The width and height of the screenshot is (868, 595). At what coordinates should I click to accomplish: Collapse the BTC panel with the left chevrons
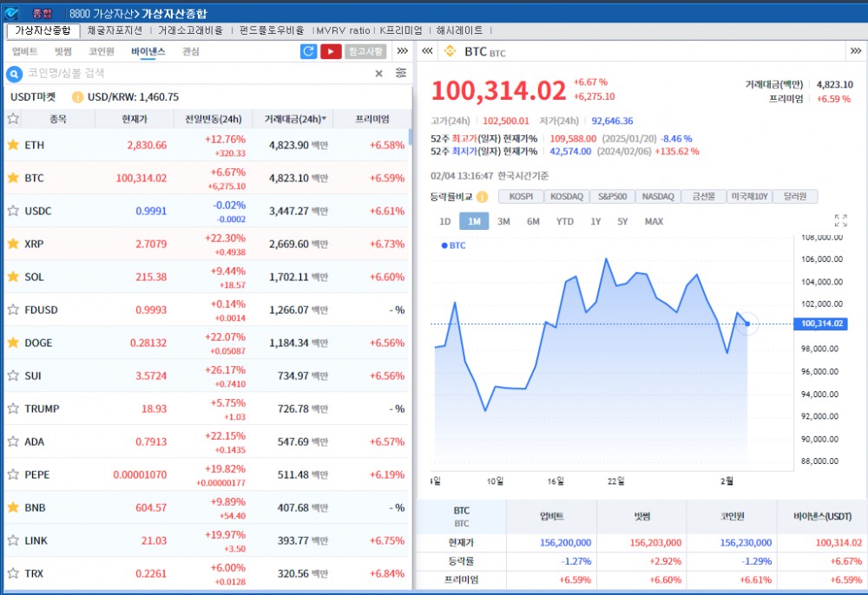click(x=427, y=50)
